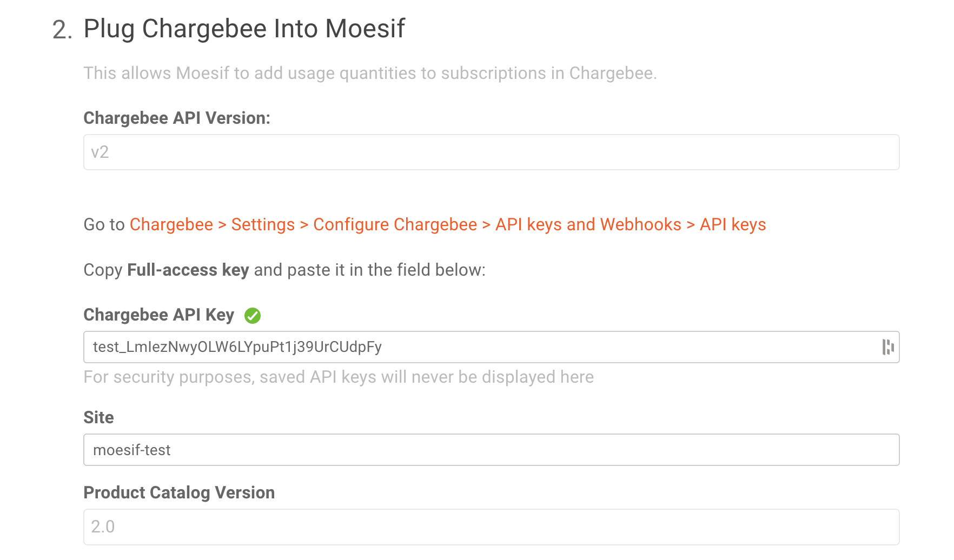Click the security notice below the API key

pyautogui.click(x=338, y=377)
